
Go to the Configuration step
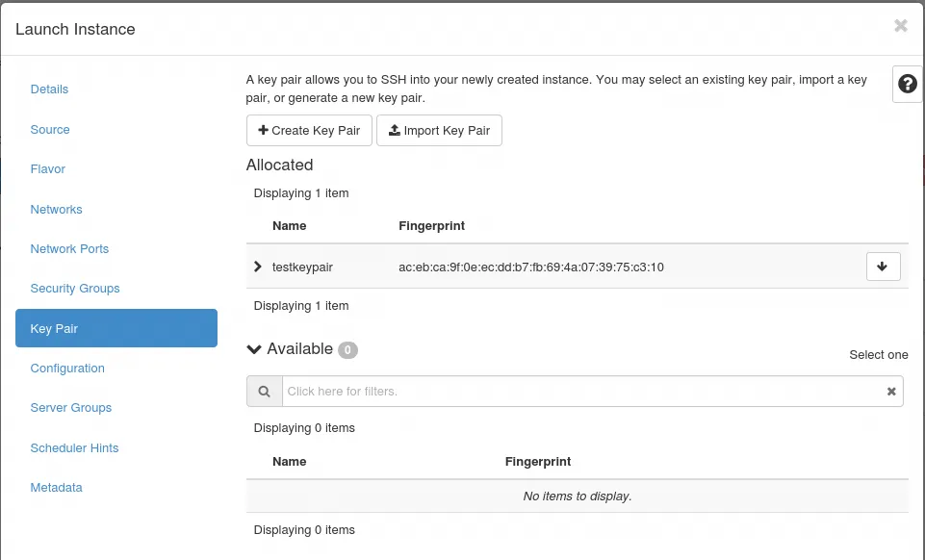tap(67, 369)
